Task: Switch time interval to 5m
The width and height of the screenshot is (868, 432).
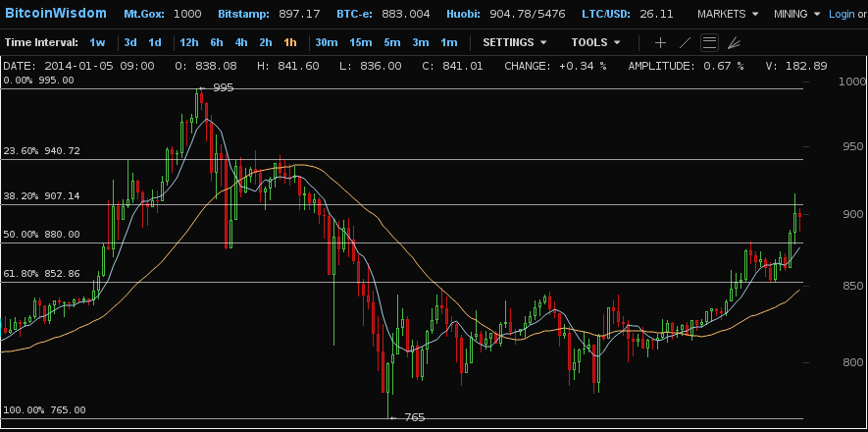Action: pyautogui.click(x=392, y=42)
